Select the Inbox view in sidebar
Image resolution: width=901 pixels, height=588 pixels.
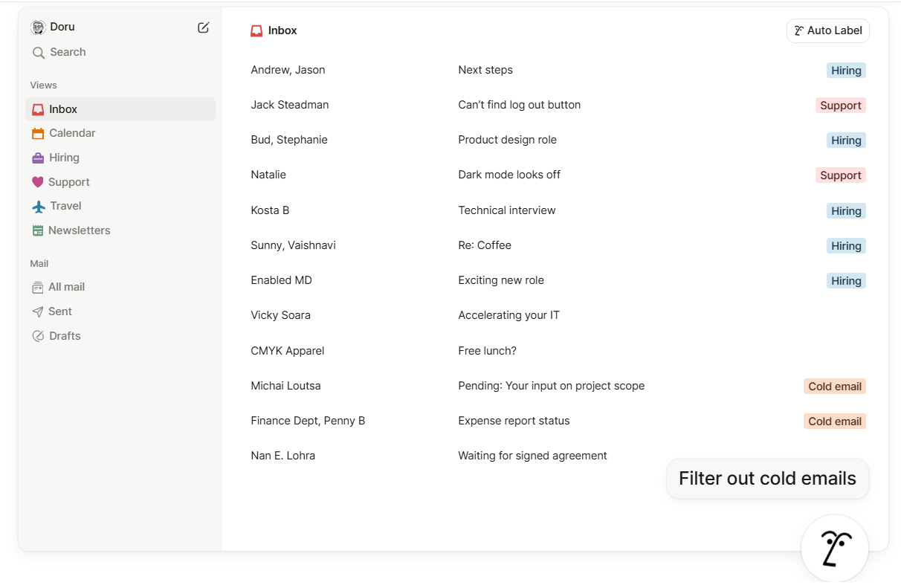click(x=62, y=109)
